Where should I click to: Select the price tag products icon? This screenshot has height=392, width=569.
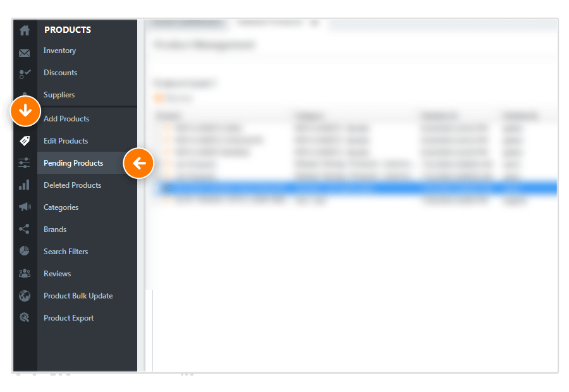25,141
